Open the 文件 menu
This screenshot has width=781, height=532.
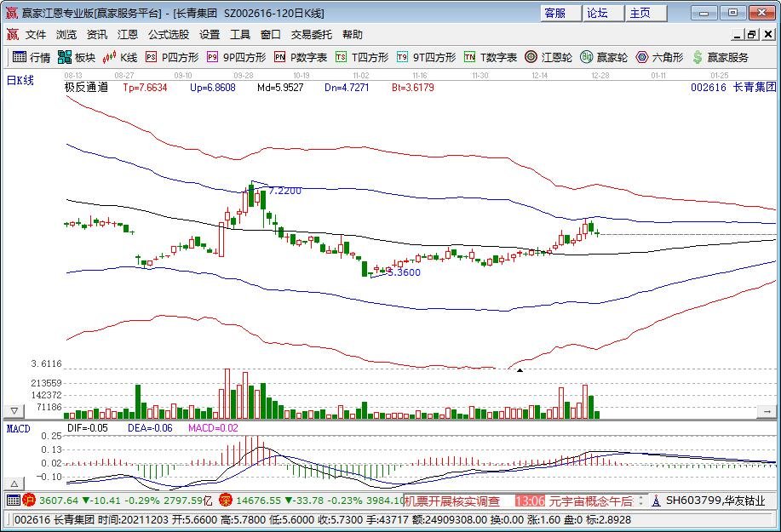click(x=36, y=34)
